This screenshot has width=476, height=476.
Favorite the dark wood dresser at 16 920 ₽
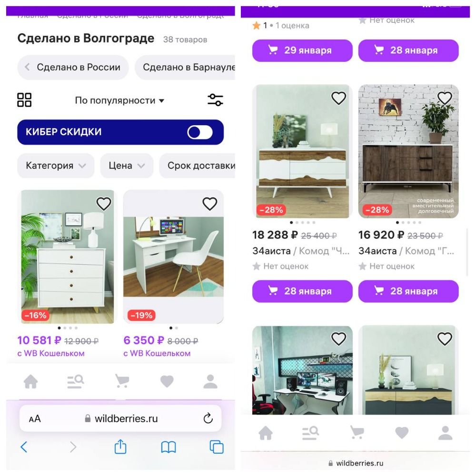445,98
